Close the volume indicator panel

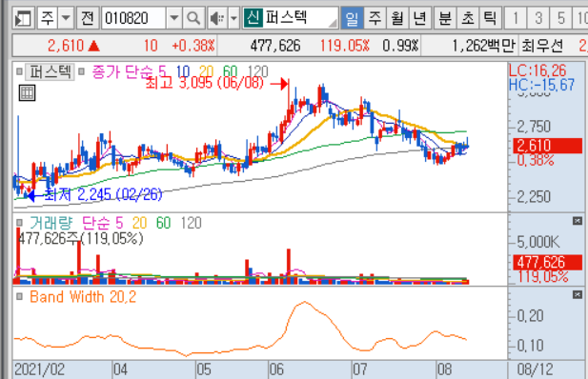(x=578, y=221)
